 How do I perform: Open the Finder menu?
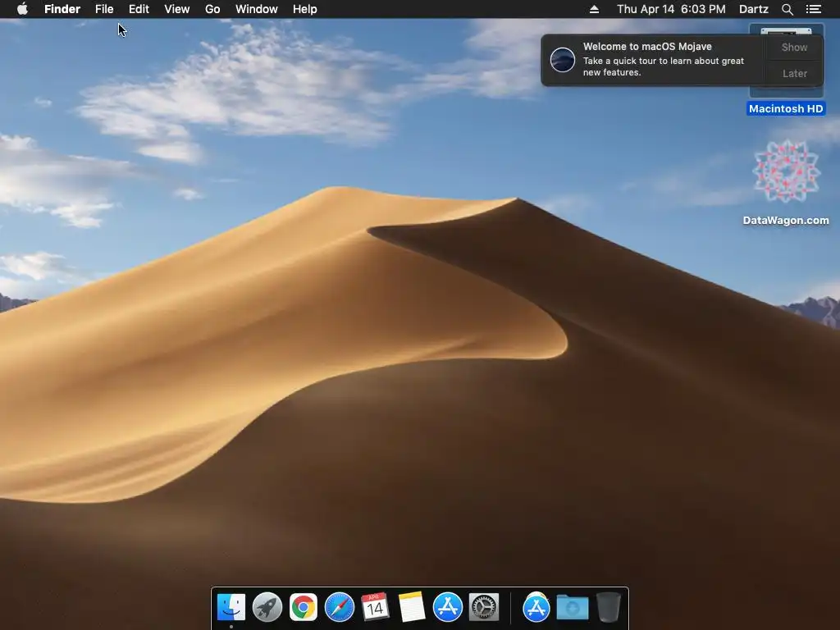[62, 9]
